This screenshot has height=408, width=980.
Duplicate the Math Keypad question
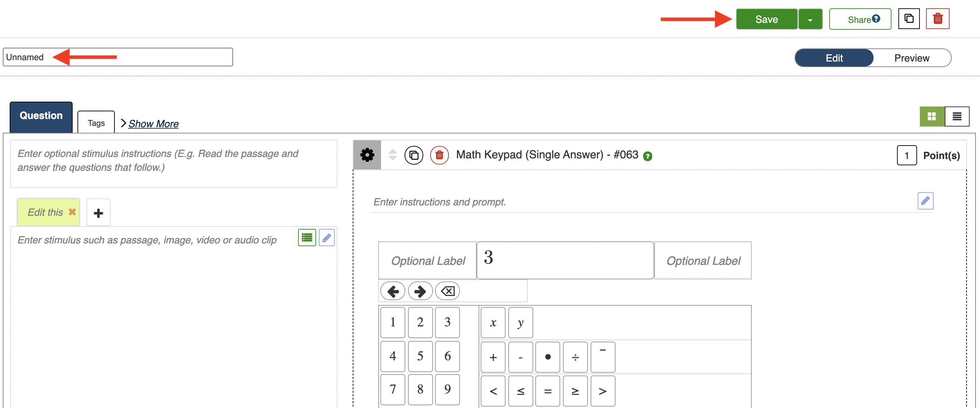pos(414,155)
